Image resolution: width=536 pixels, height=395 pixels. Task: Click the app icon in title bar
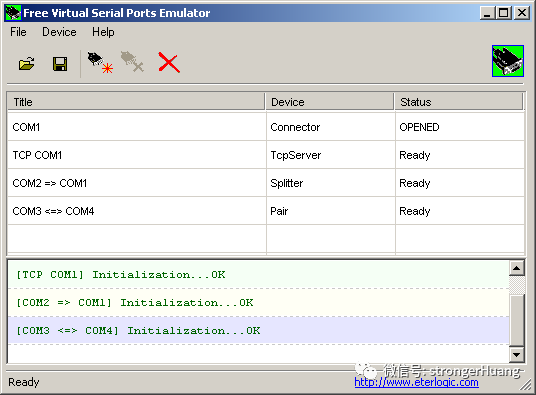tap(13, 13)
